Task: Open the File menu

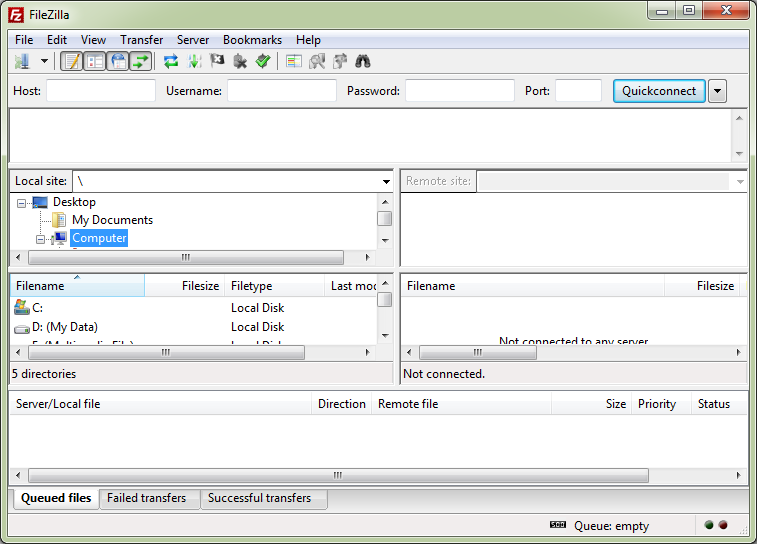Action: tap(24, 40)
